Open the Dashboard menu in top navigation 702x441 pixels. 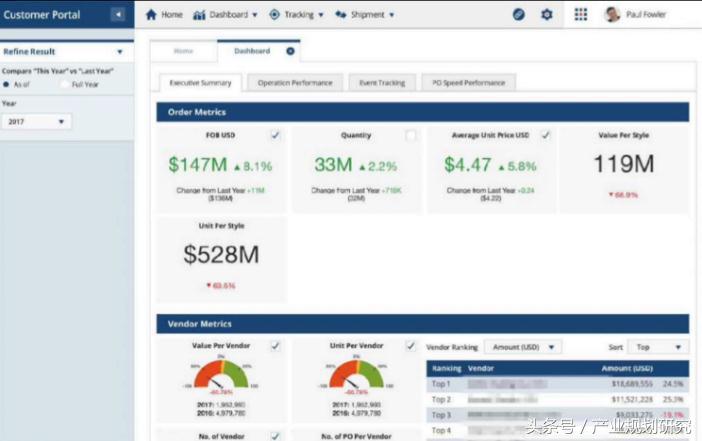click(225, 15)
